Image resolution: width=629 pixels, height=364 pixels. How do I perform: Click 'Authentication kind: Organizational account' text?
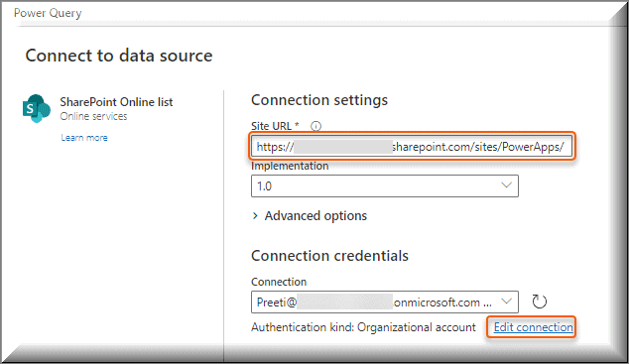tap(363, 327)
